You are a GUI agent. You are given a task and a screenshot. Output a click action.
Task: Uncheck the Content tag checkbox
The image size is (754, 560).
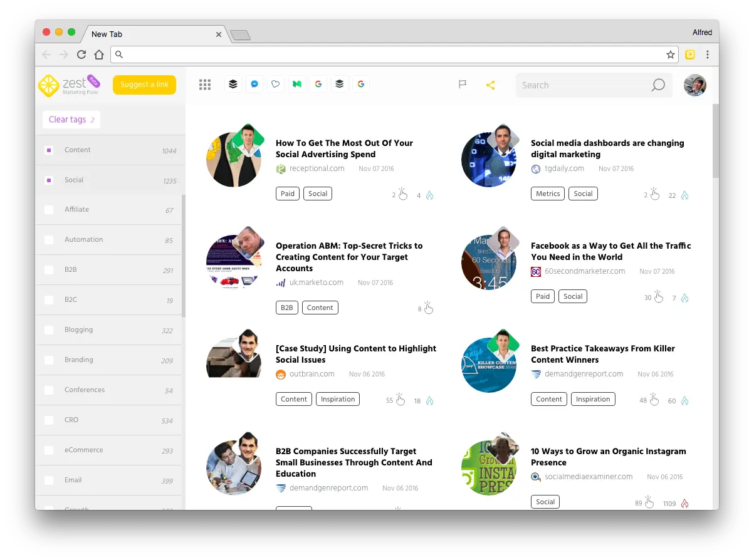coord(49,150)
